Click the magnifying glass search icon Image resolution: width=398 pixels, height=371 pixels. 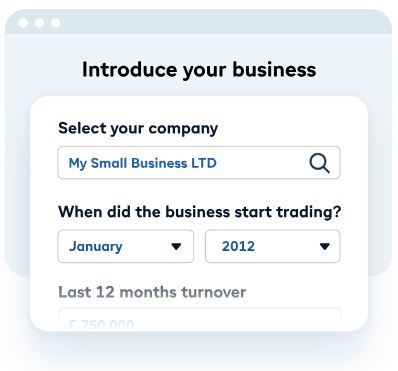(319, 163)
